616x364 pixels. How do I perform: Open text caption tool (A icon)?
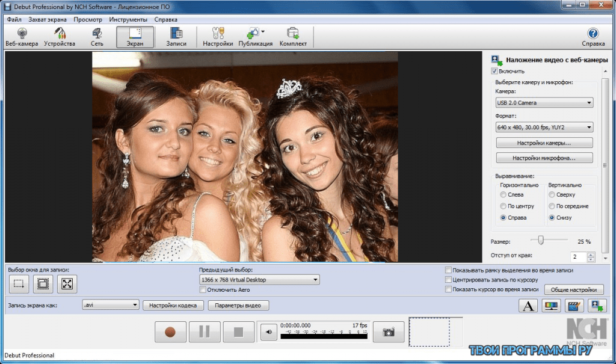528,306
